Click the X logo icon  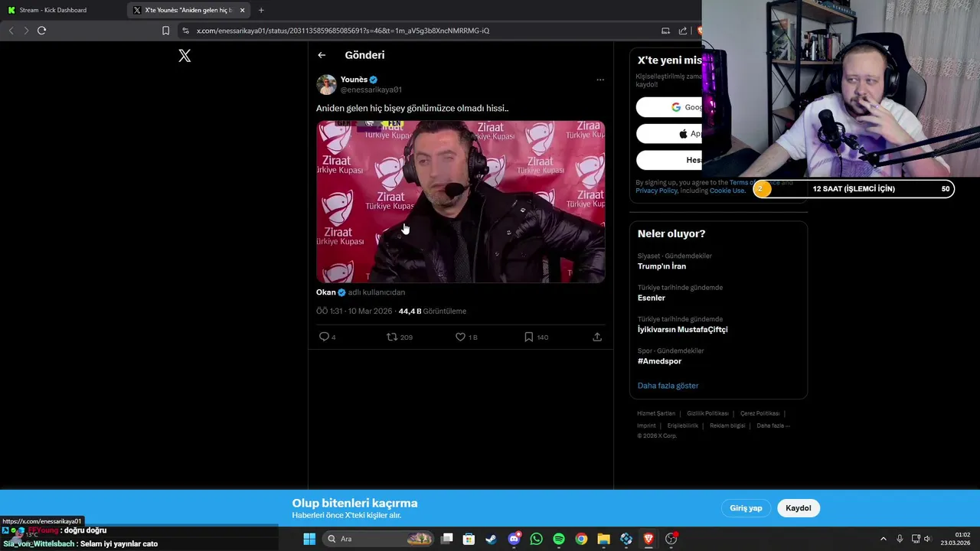point(185,56)
